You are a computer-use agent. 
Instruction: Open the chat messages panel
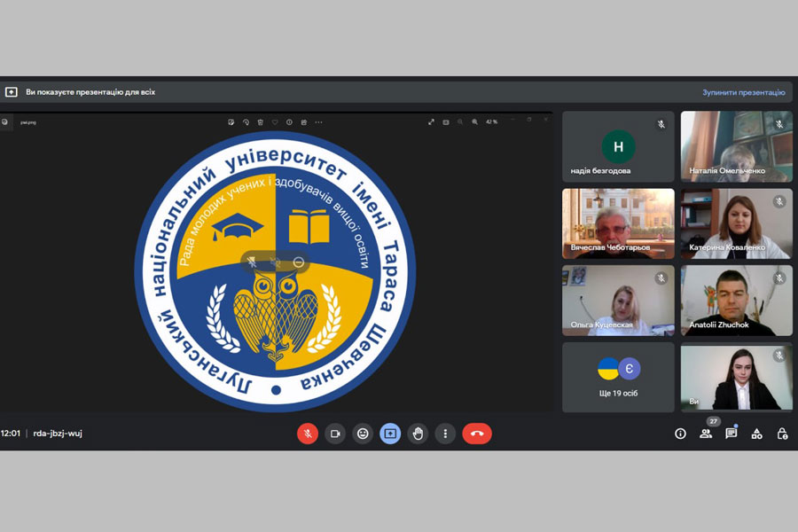tap(731, 434)
